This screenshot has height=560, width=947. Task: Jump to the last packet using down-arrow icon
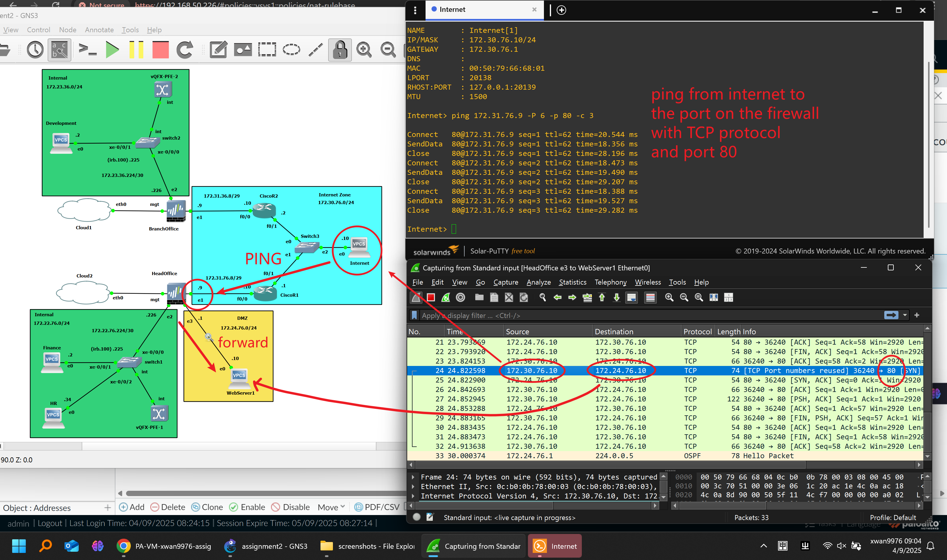[616, 297]
